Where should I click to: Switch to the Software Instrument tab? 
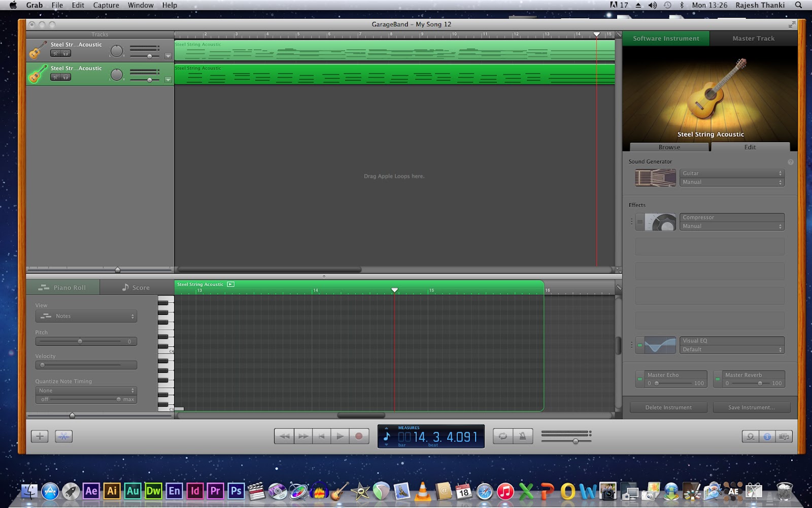pyautogui.click(x=666, y=39)
